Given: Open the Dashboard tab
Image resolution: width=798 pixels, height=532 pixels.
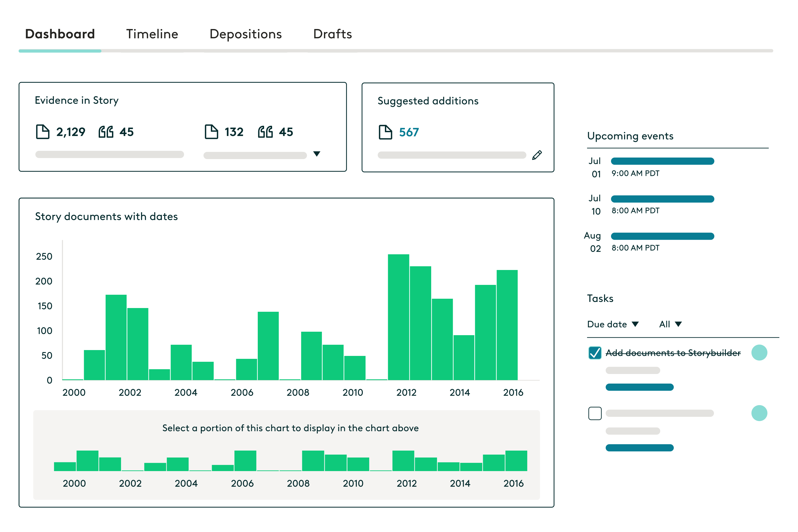Looking at the screenshot, I should pos(60,34).
